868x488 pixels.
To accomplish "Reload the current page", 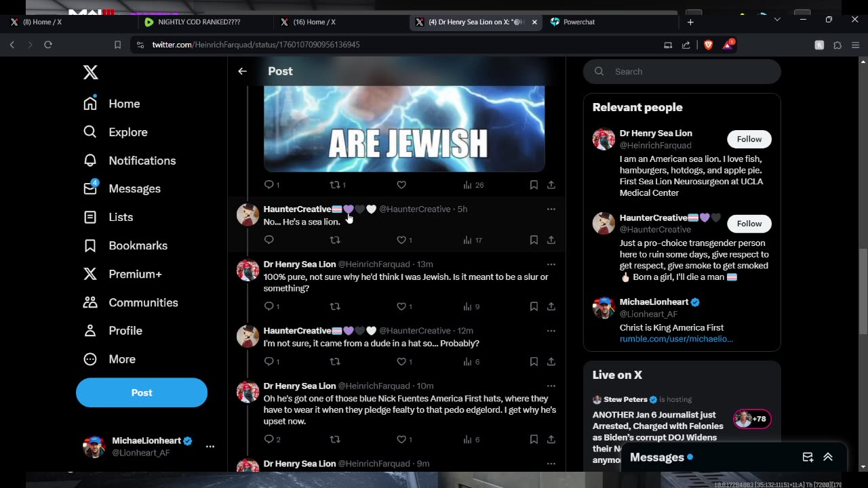I will click(x=48, y=45).
